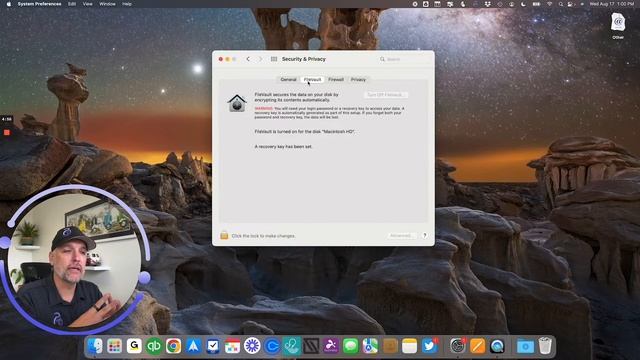
Task: Open help question mark button
Action: (424, 236)
